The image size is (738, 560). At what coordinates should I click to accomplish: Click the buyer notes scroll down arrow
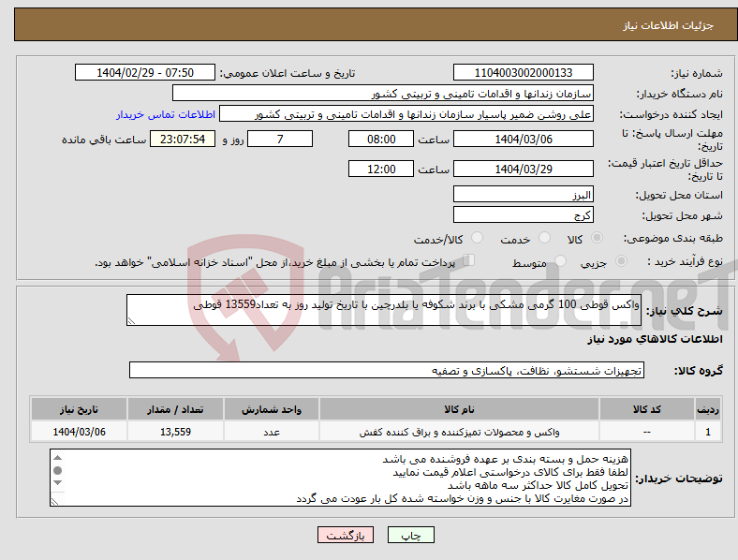[57, 482]
